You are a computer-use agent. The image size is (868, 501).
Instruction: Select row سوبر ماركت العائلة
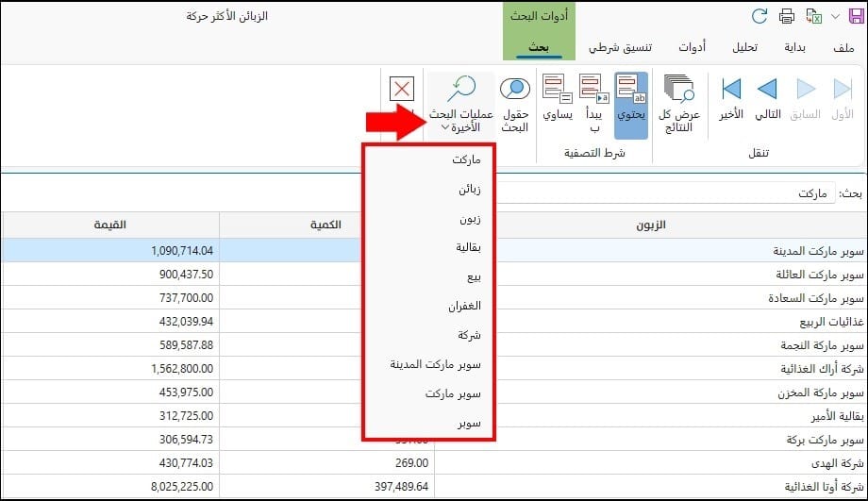(819, 275)
